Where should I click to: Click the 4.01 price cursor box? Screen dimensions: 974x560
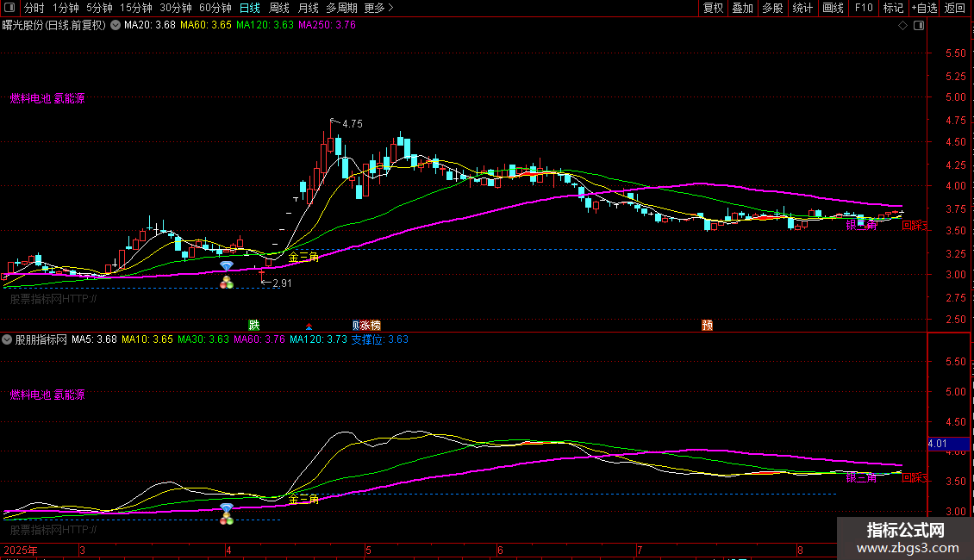pos(948,444)
